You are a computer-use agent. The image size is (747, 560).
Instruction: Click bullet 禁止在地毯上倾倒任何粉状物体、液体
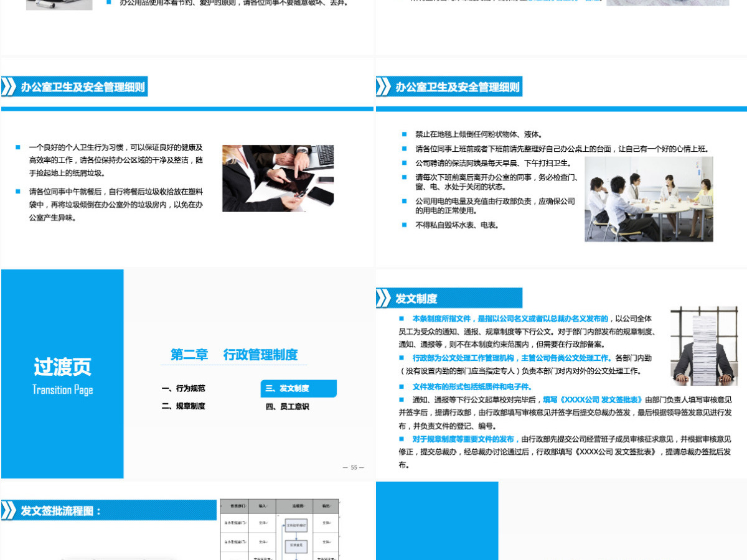point(479,134)
